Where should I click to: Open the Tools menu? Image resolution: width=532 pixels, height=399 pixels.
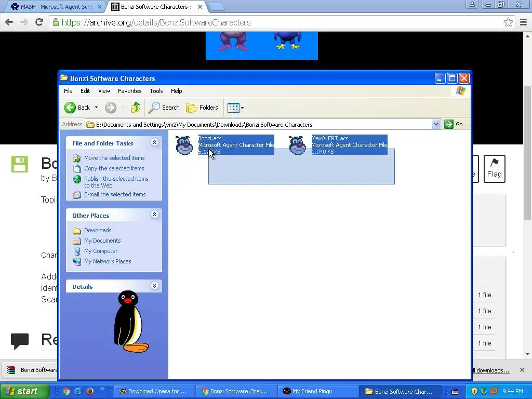tap(156, 91)
